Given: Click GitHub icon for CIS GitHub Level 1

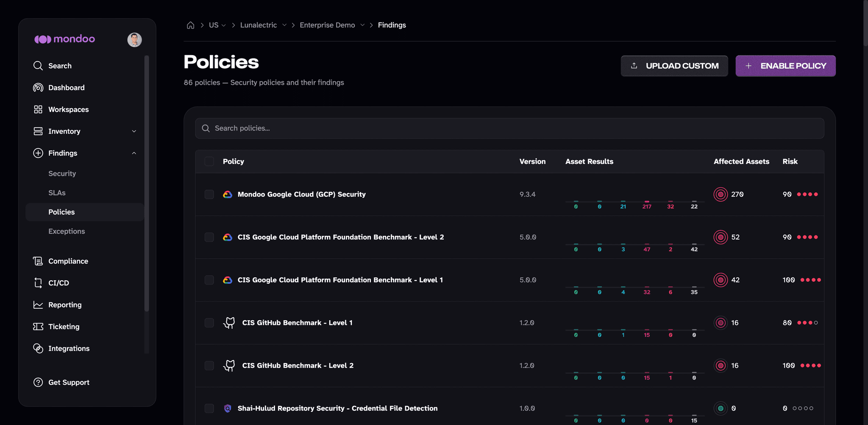Looking at the screenshot, I should pos(229,323).
